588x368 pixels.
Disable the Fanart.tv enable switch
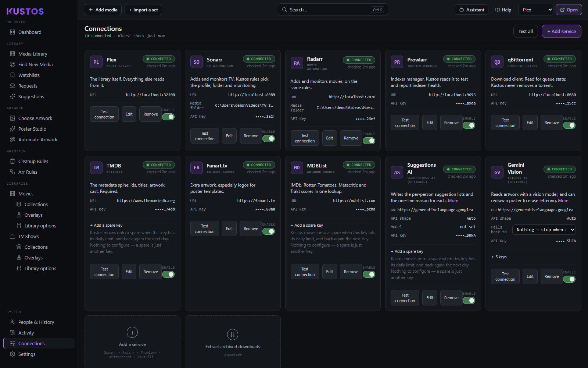269,231
